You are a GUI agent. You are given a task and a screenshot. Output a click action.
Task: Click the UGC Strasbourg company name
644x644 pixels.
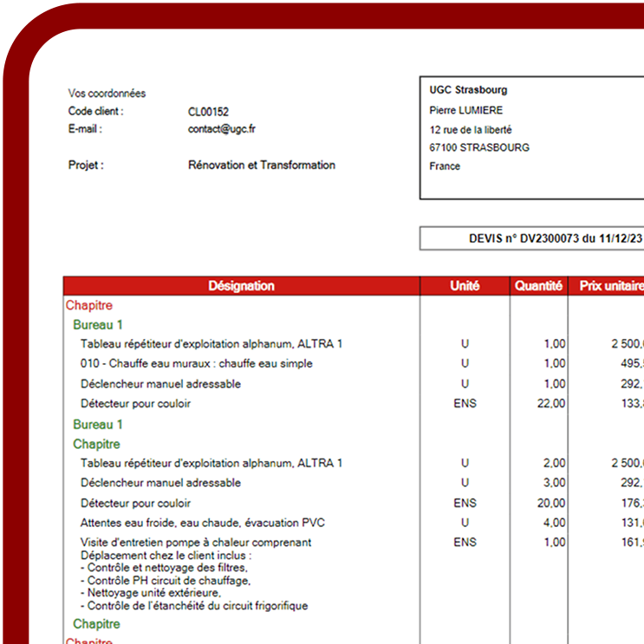[x=468, y=90]
